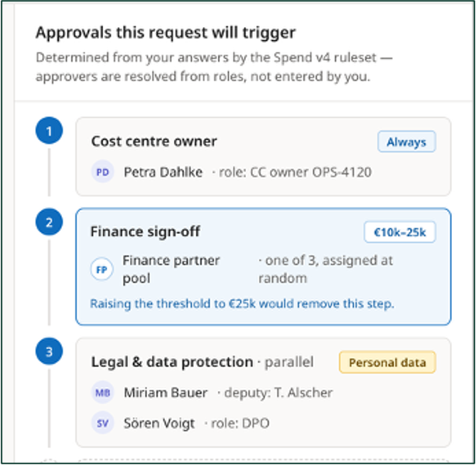Click the deputy T. Alscher text
Image resolution: width=476 pixels, height=465 pixels.
point(278,392)
